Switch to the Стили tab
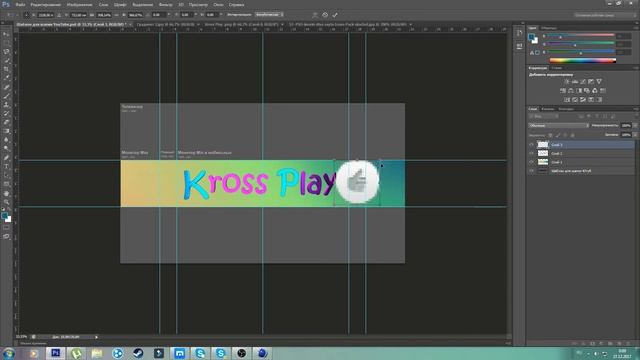640x360 pixels. point(557,68)
